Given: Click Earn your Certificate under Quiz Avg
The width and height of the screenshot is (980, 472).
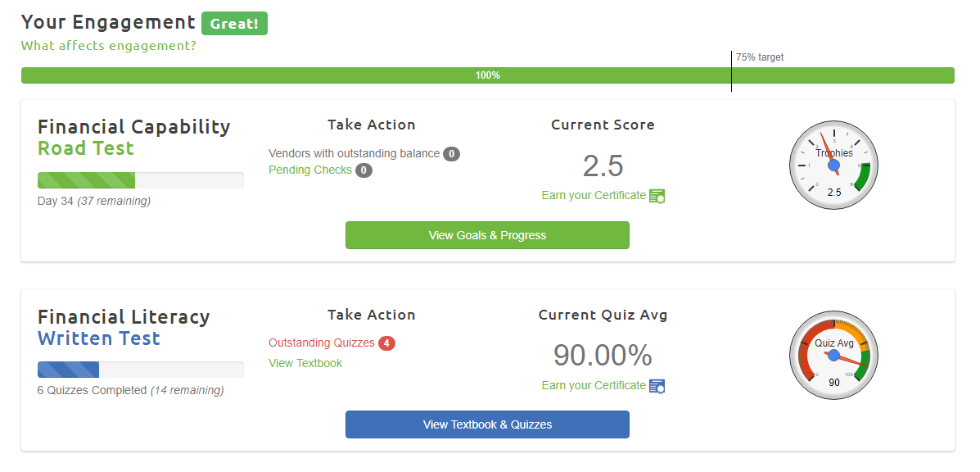Looking at the screenshot, I should [x=594, y=386].
